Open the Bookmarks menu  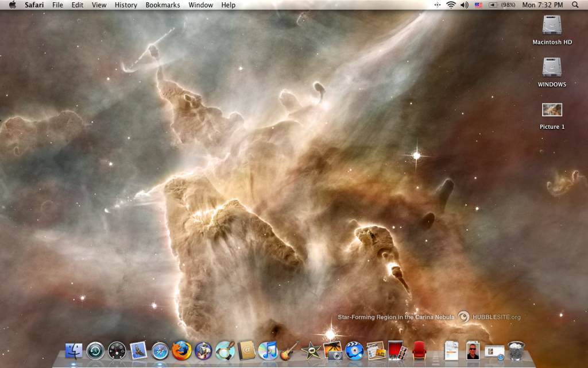pyautogui.click(x=163, y=5)
